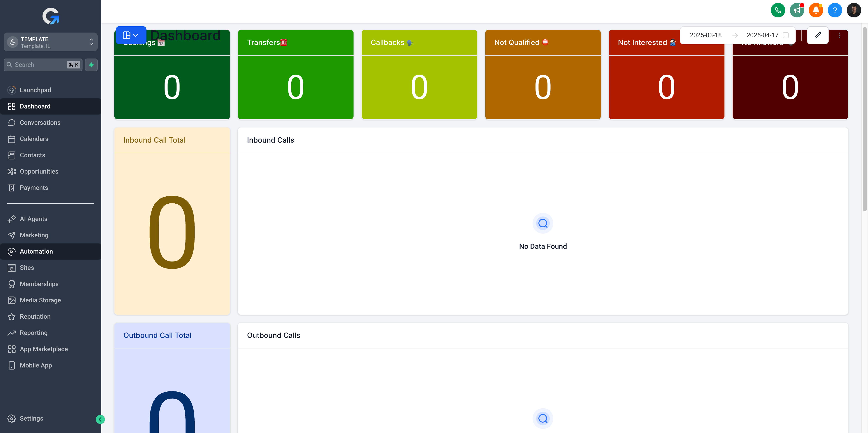Open Contacts in the sidebar

coord(51,155)
